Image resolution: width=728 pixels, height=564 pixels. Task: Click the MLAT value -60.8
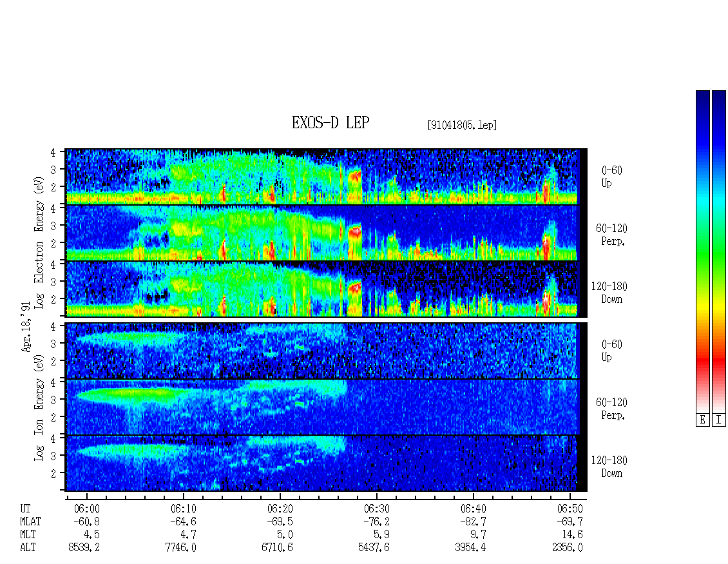87,521
